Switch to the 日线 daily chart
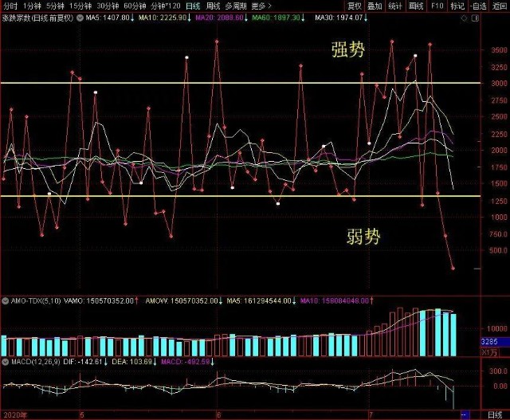The image size is (510, 420). (193, 6)
